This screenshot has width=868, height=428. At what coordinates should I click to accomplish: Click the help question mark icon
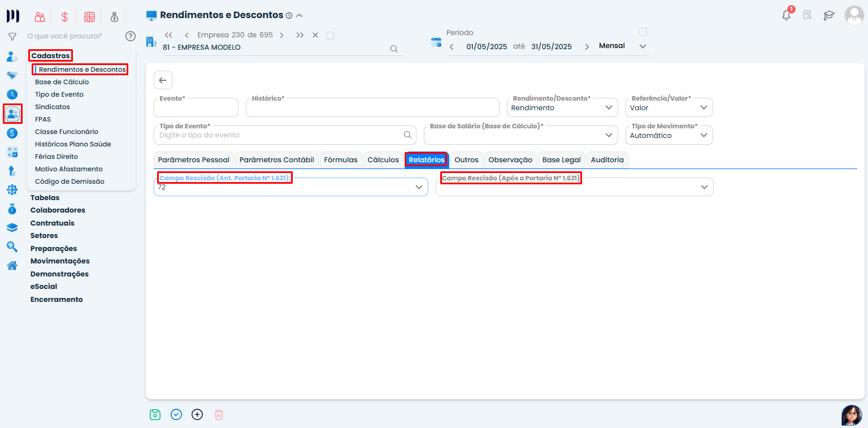click(131, 36)
